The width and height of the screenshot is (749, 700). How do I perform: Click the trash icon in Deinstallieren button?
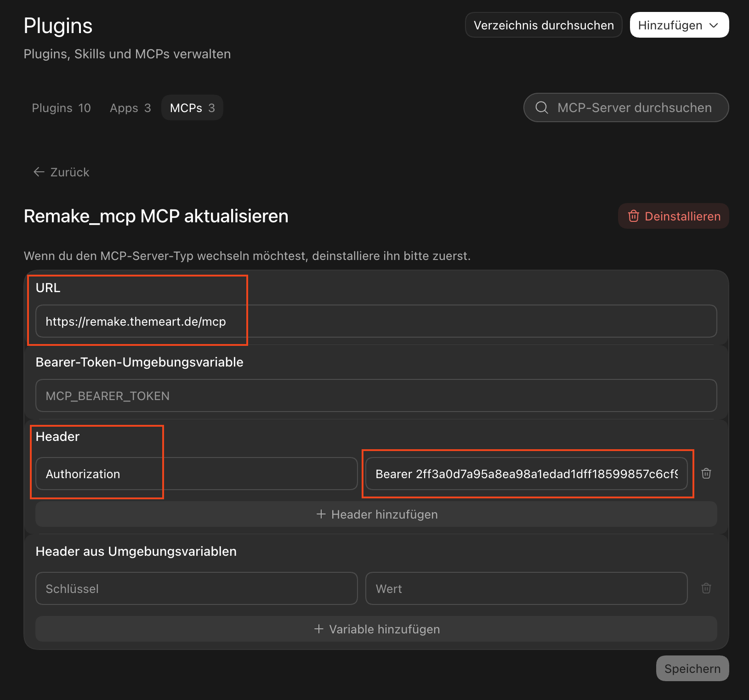coord(634,216)
